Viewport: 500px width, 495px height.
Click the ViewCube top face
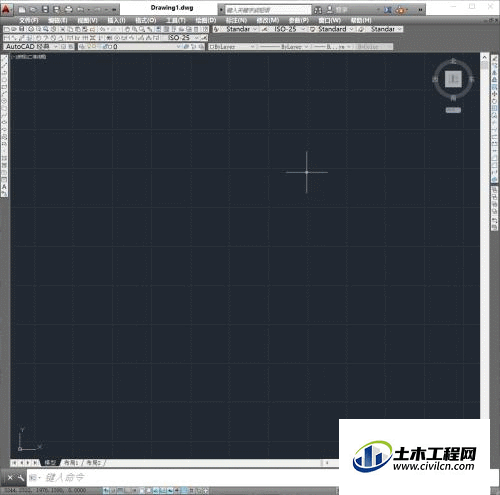click(x=453, y=79)
